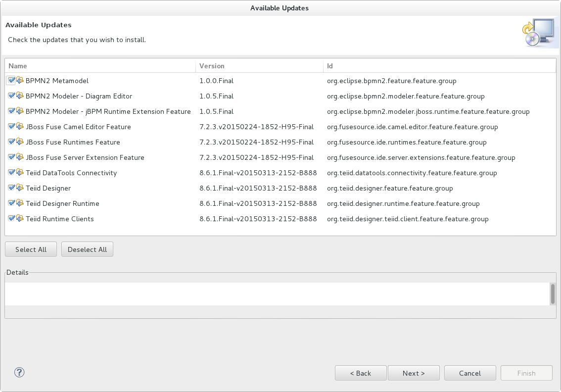Toggle BPMN2 Modeler jBPM Runtime Extension checkbox
Screen dimensions: 561x392
(11, 111)
